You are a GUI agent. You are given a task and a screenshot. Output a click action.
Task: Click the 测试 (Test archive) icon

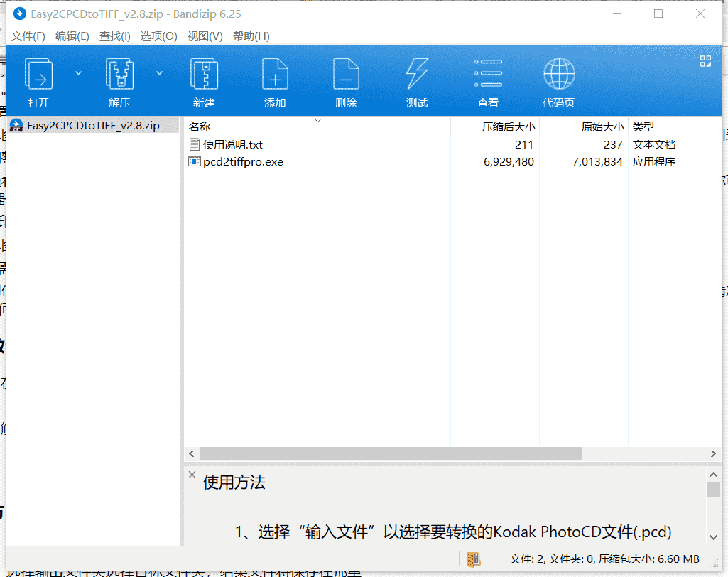(417, 73)
